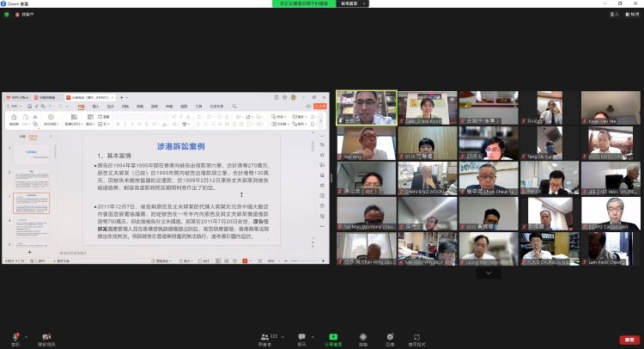The height and width of the screenshot is (349, 644).
Task: Click zoom in plus at status bar end
Action: 323,261
